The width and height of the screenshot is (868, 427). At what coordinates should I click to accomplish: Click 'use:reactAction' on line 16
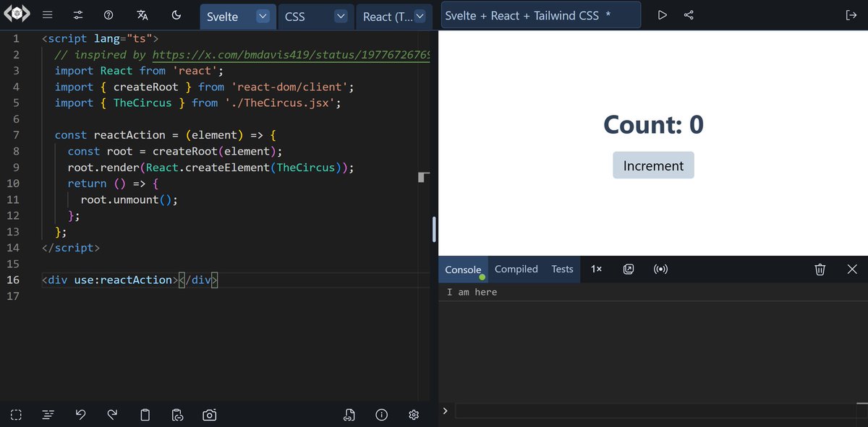click(x=123, y=280)
